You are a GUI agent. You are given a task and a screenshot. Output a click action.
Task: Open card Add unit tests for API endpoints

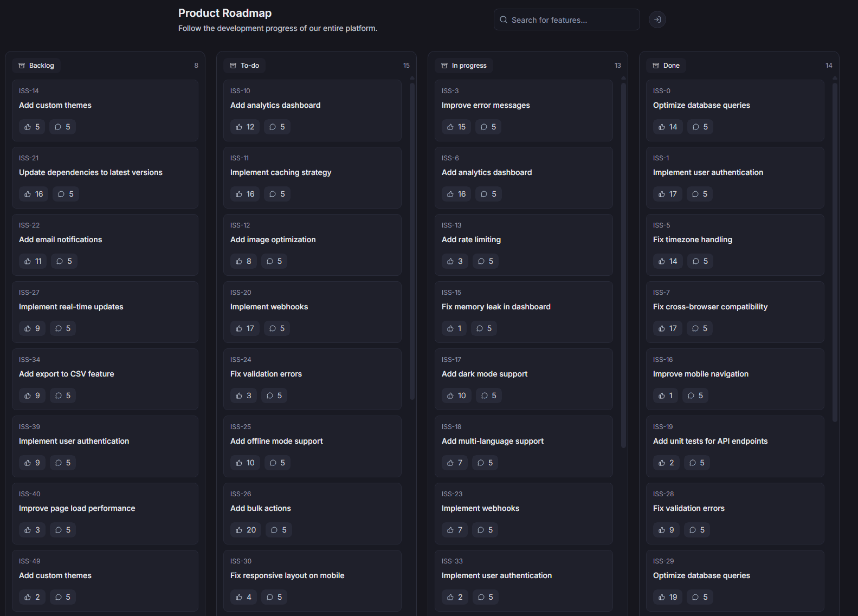tap(735, 446)
